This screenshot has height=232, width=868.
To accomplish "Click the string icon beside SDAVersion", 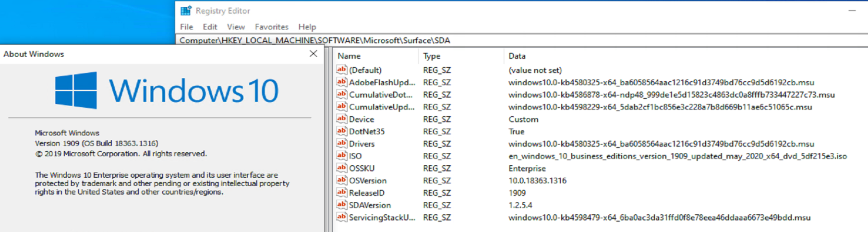I will (341, 205).
